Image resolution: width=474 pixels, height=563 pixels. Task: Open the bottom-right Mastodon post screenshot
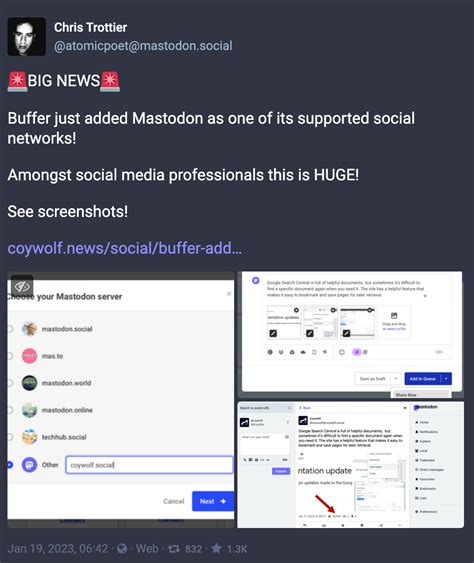click(351, 465)
